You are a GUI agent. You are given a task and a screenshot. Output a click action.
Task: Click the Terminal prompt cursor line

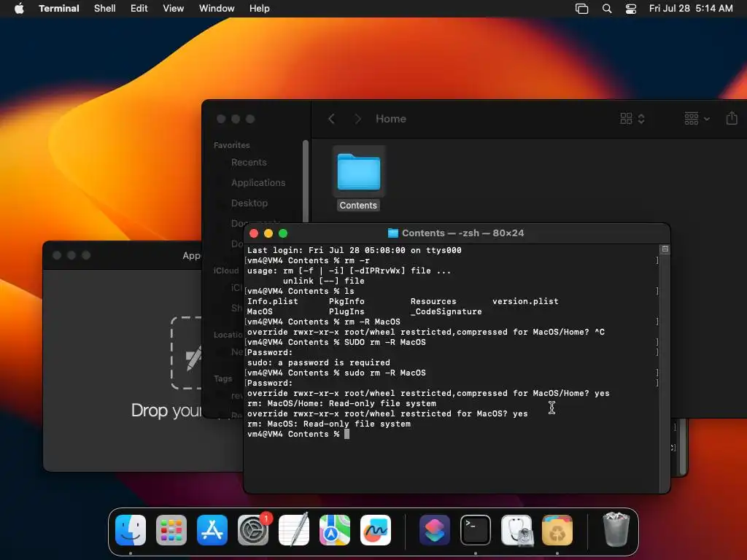coord(298,435)
